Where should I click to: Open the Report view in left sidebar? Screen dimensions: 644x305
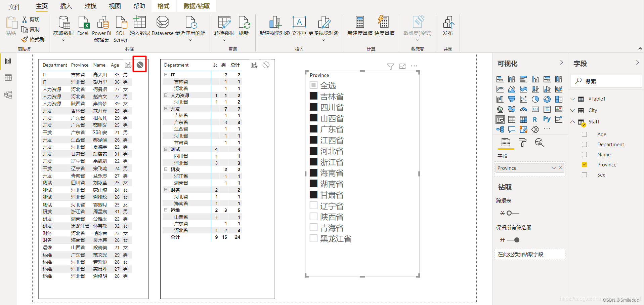(8, 61)
